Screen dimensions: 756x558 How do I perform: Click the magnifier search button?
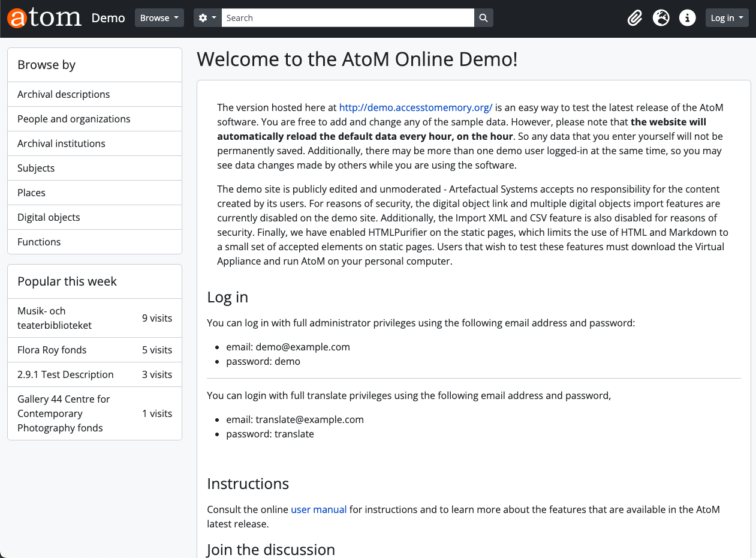(484, 18)
